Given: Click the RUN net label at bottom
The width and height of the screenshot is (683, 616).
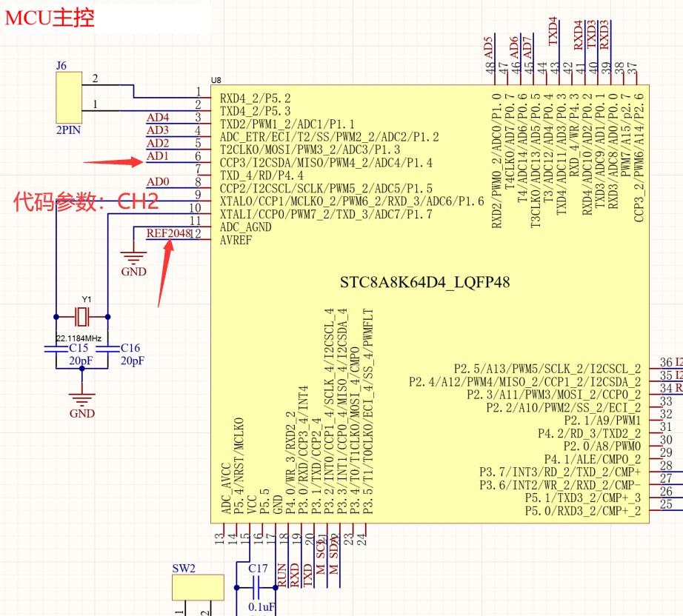Looking at the screenshot, I should click(281, 575).
